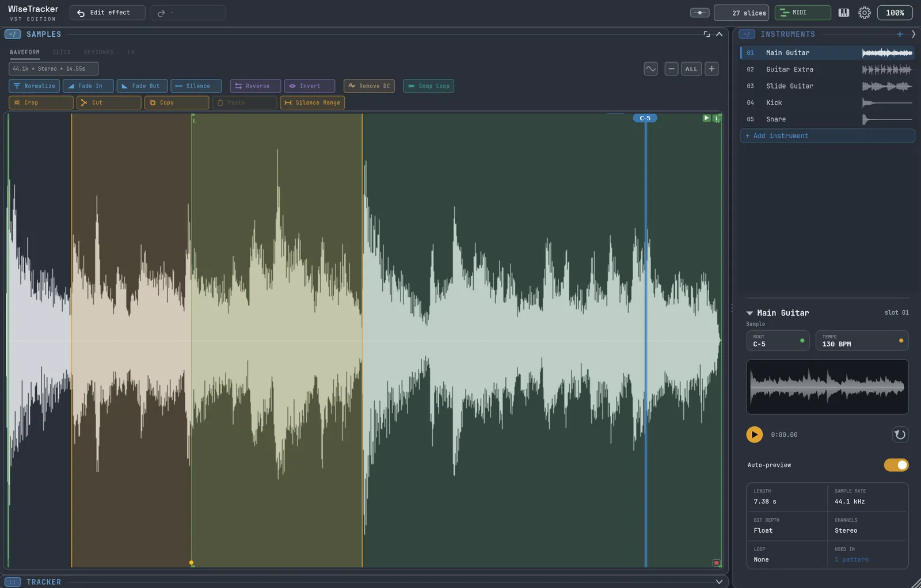Select the Guitar Extra instrument
Screen dimensions: 921x588
827,69
